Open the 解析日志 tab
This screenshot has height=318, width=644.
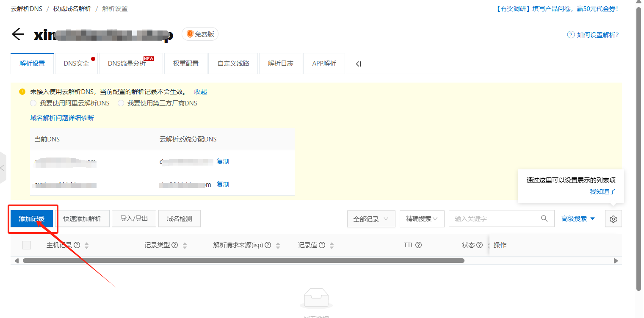click(x=280, y=64)
